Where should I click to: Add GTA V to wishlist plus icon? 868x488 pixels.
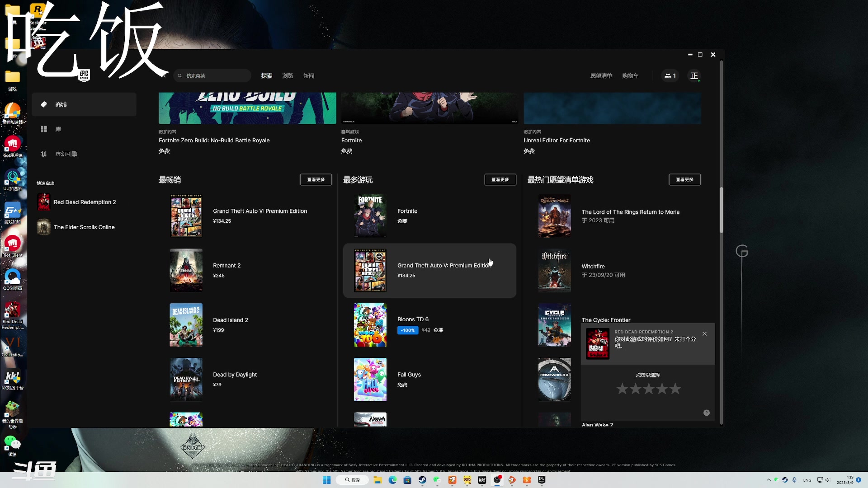pos(379,256)
